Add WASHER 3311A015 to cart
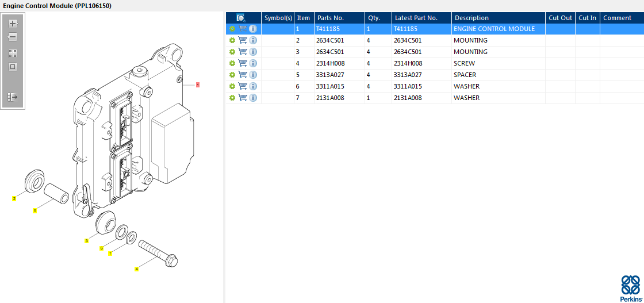This screenshot has height=303, width=644. coord(243,86)
